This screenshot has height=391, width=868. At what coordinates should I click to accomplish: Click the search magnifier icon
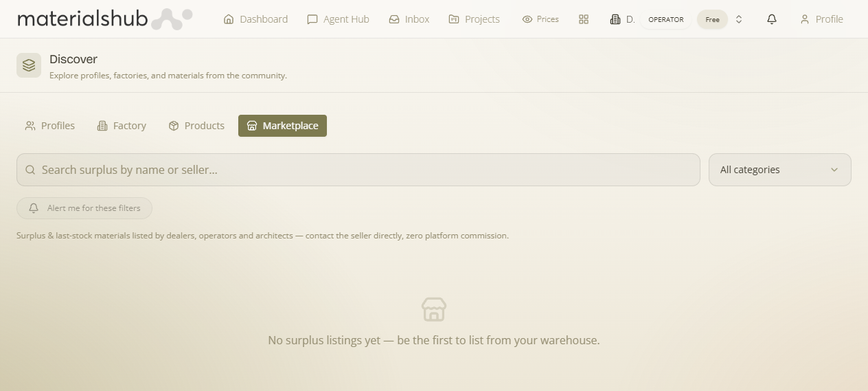pos(30,170)
